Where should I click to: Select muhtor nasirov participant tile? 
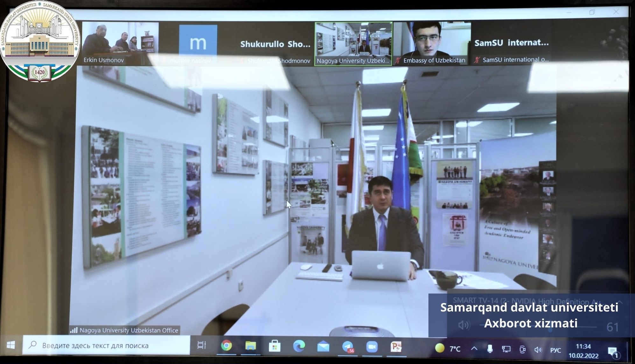point(198,44)
